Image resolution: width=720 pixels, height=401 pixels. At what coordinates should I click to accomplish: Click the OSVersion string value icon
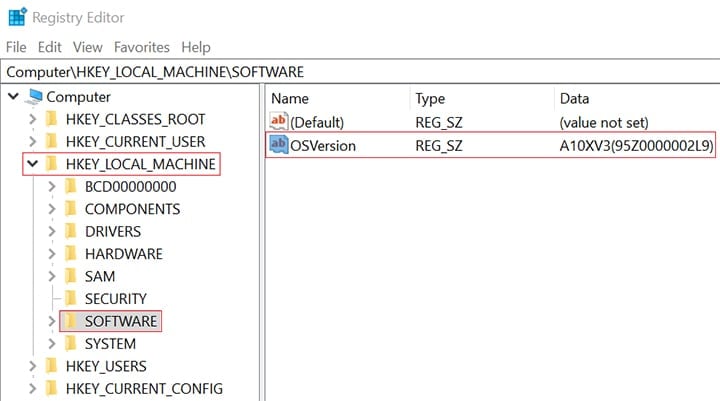pyautogui.click(x=278, y=145)
